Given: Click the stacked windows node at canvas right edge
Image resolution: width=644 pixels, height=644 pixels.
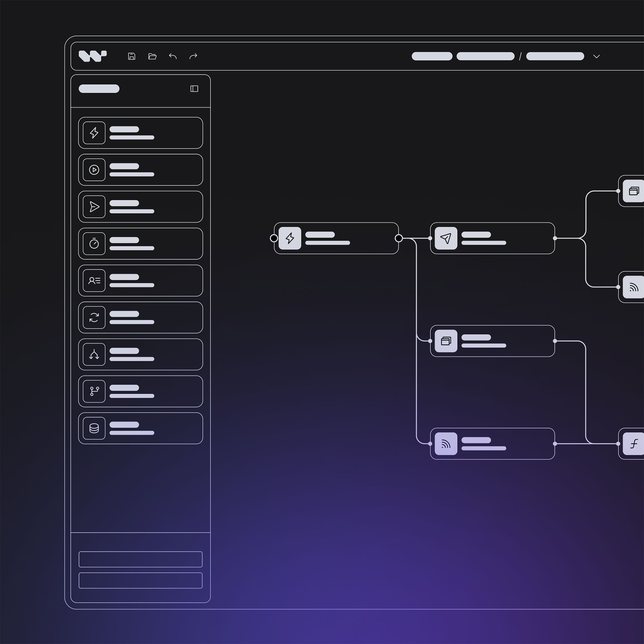Looking at the screenshot, I should click(x=631, y=191).
